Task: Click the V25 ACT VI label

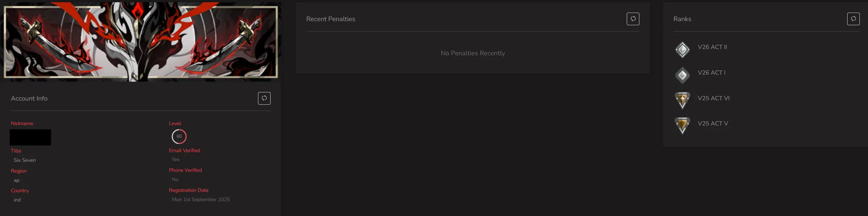Action: [x=713, y=98]
